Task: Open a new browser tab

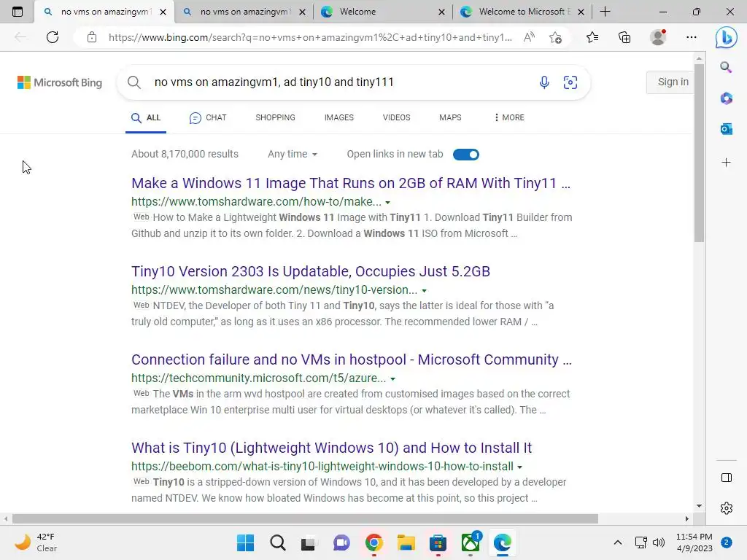Action: coord(605,12)
